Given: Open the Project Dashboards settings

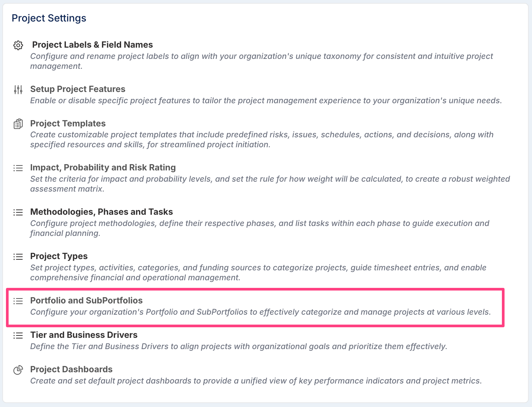Looking at the screenshot, I should (71, 369).
